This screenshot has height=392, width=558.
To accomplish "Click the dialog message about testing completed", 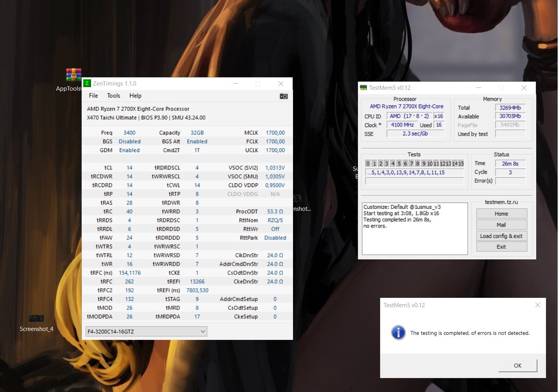I will point(470,333).
